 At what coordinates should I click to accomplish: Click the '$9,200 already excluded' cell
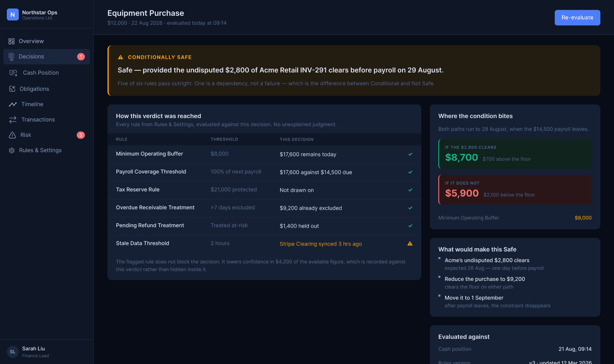[x=311, y=208]
